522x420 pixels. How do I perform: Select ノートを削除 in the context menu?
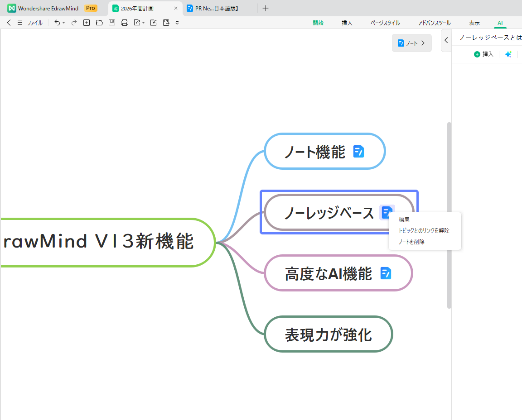coord(410,242)
